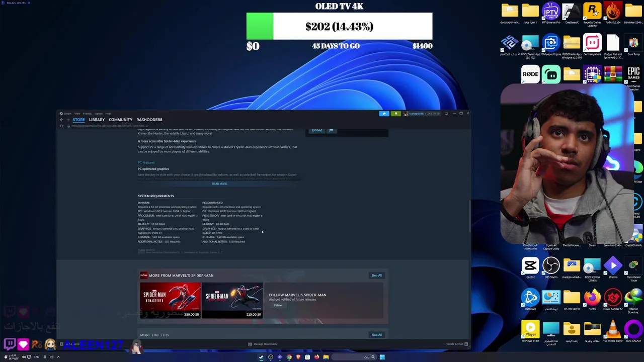
Task: Click the Steam page vertical scrollbar
Action: click(x=469, y=216)
